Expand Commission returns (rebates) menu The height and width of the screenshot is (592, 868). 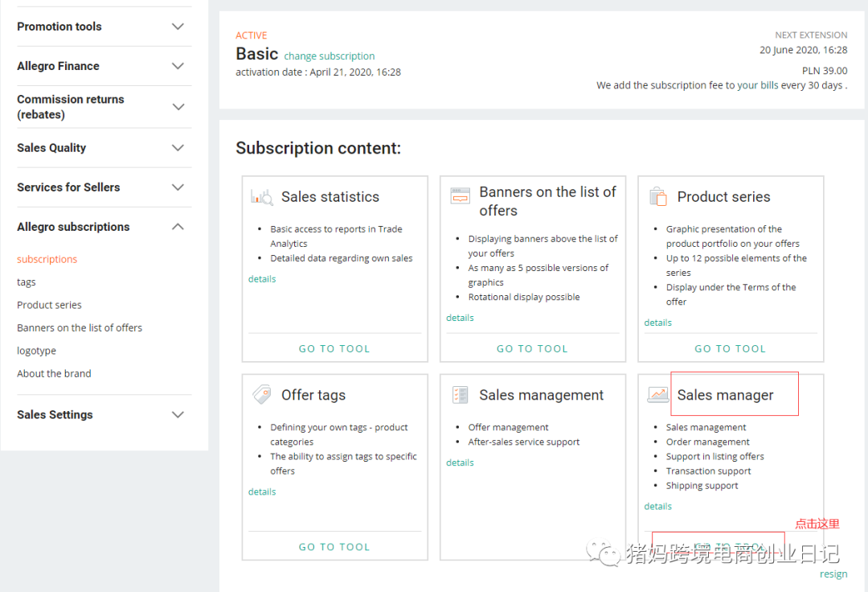[178, 107]
